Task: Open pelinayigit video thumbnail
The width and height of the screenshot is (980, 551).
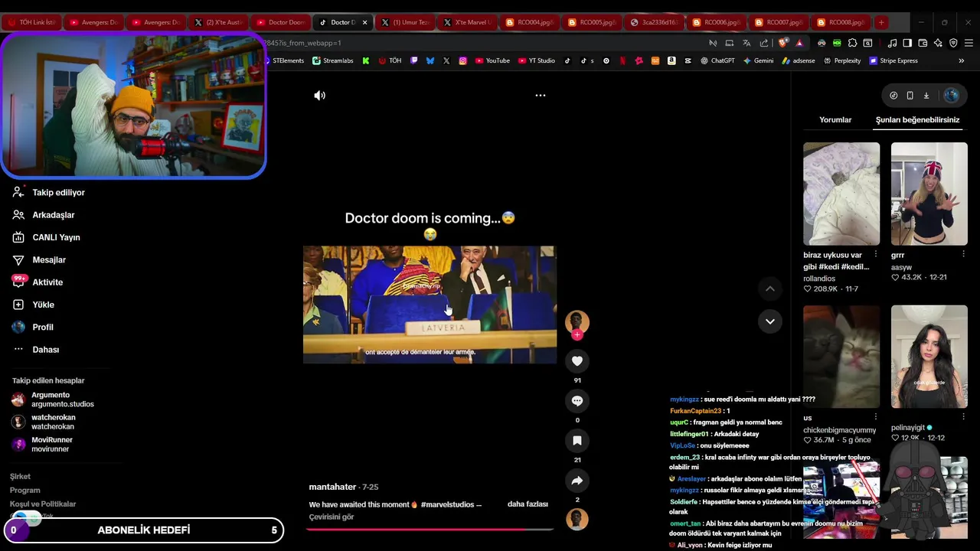Action: pos(929,357)
